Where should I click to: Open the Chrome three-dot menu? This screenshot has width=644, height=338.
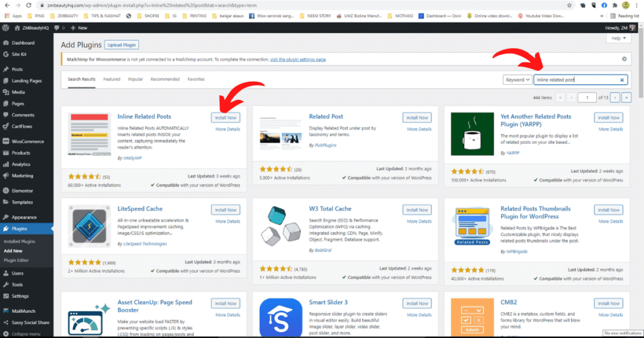click(x=636, y=5)
